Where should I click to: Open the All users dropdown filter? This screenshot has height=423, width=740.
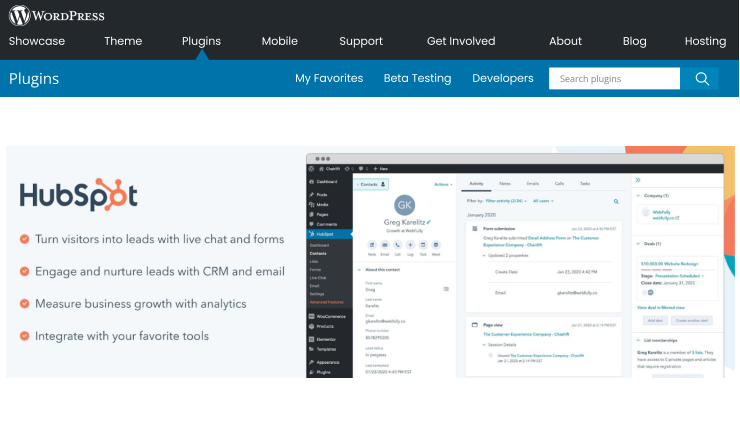(x=543, y=201)
